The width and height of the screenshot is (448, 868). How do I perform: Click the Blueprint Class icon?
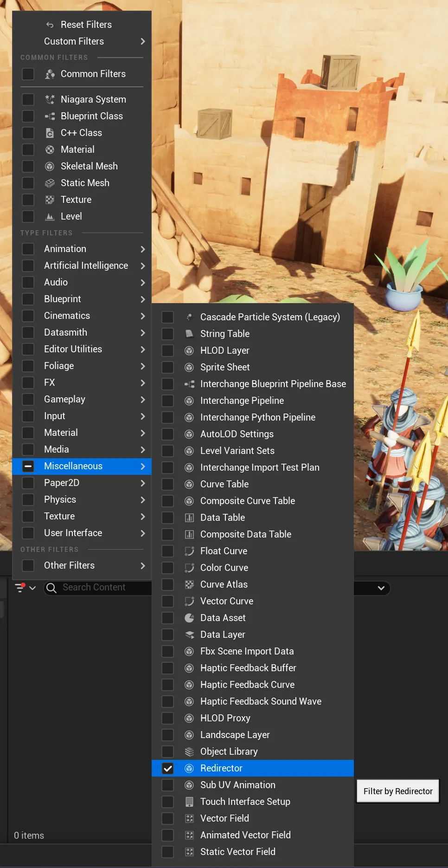(50, 116)
